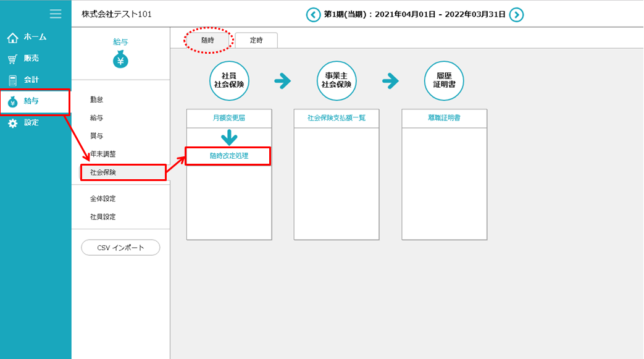Open 離職証明書 link
Image resolution: width=644 pixels, height=359 pixels.
pyautogui.click(x=444, y=118)
